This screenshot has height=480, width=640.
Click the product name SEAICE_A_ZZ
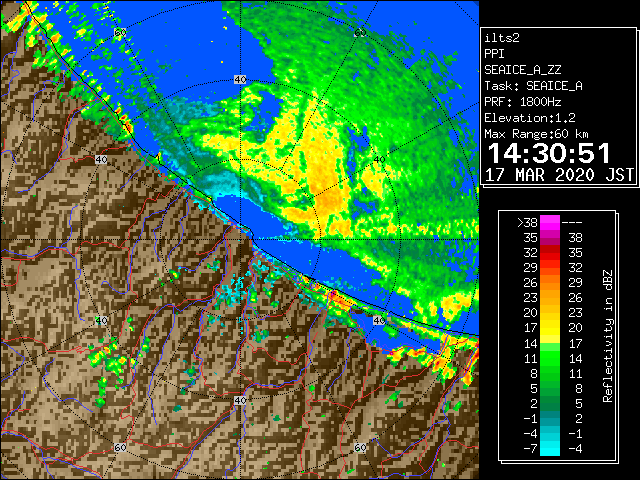(522, 70)
